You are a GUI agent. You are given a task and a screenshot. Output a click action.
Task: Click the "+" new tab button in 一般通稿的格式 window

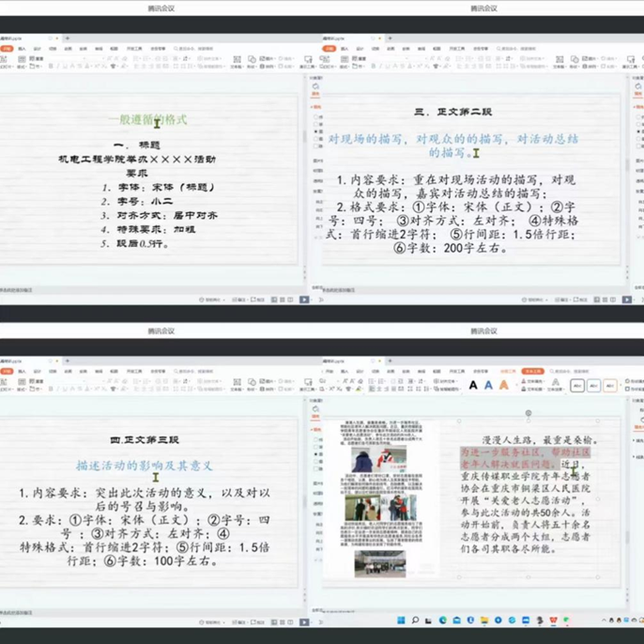(67, 38)
